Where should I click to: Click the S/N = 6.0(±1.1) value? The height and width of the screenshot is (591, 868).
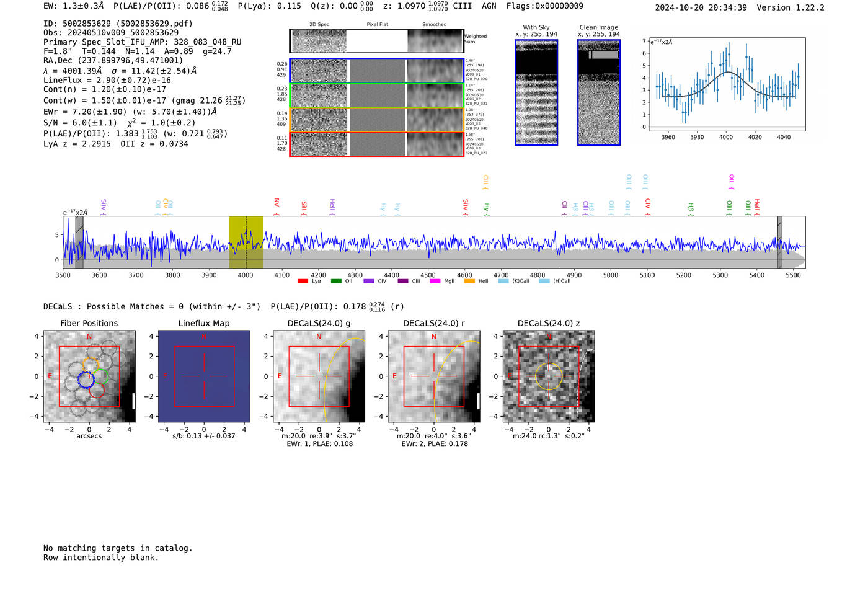click(x=80, y=123)
